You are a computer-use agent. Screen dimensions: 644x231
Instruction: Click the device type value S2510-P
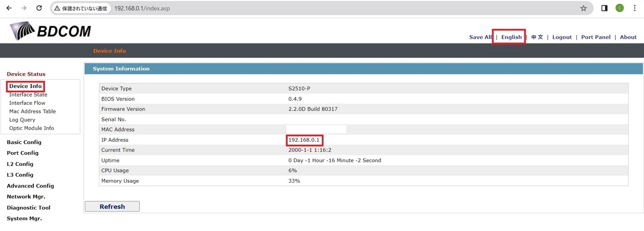click(299, 89)
